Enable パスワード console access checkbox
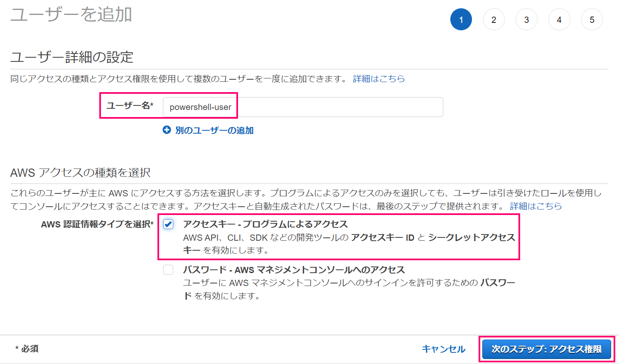The image size is (619, 364). tap(168, 270)
